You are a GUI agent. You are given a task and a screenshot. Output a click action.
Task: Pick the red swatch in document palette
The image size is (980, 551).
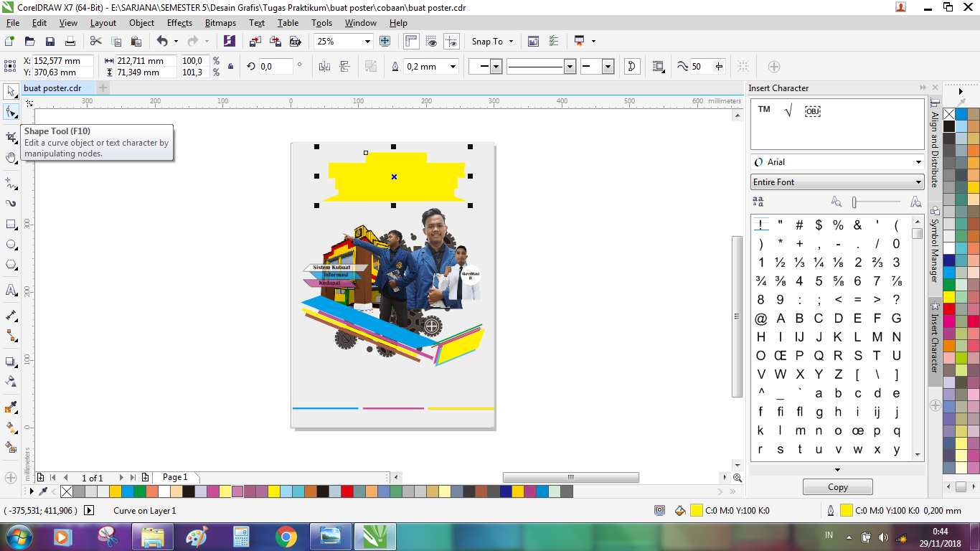(347, 491)
